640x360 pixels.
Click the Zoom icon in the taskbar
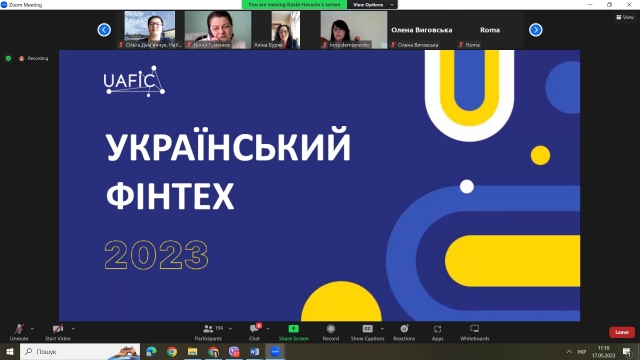click(x=275, y=351)
